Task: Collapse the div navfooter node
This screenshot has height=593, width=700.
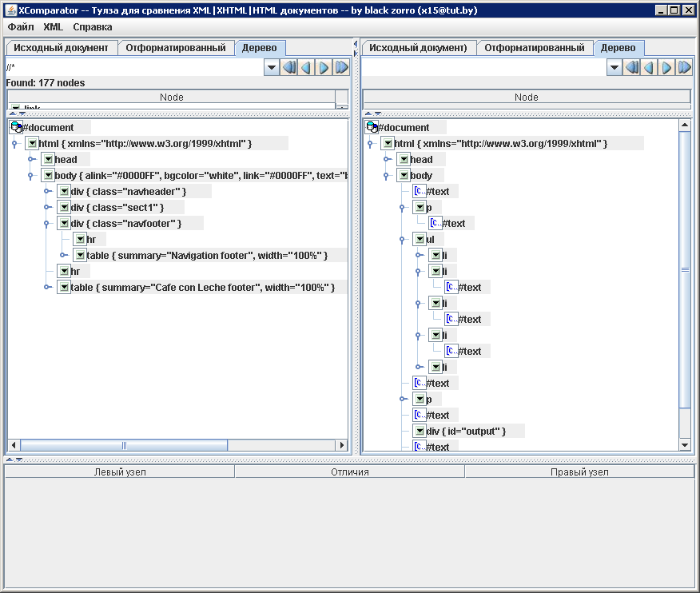Action: (46, 223)
